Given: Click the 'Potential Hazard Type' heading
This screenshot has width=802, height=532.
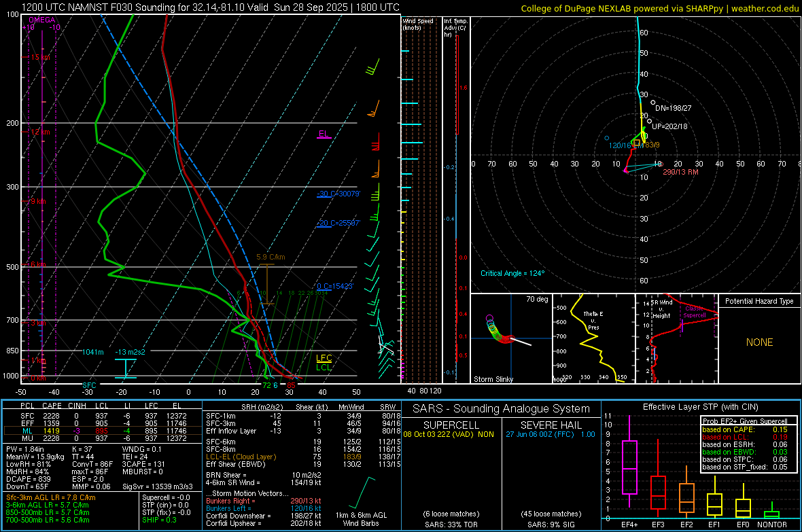Looking at the screenshot, I should pos(759,301).
